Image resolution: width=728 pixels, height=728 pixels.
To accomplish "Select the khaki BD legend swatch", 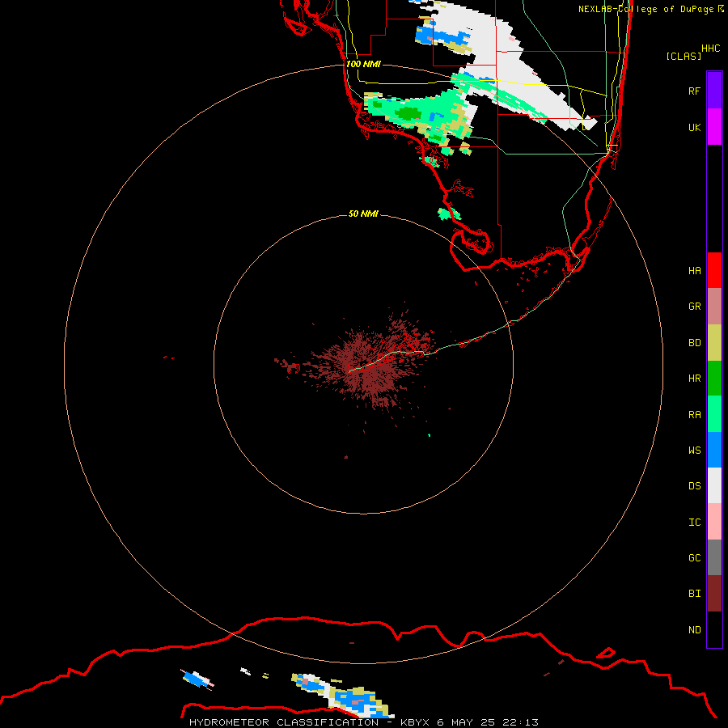I will point(714,343).
